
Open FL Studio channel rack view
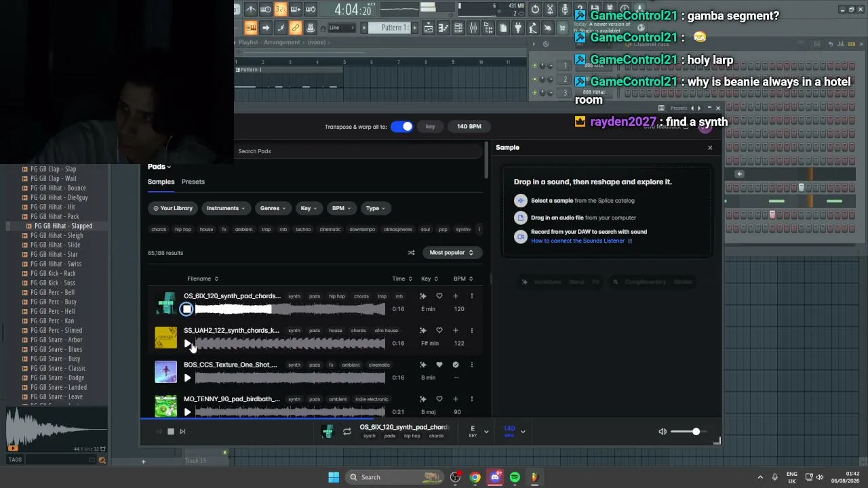point(458,28)
